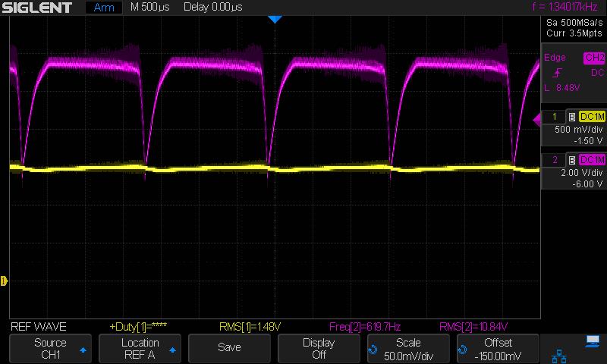Click the Curr 3.5Mpts memory depth text

pos(574,33)
